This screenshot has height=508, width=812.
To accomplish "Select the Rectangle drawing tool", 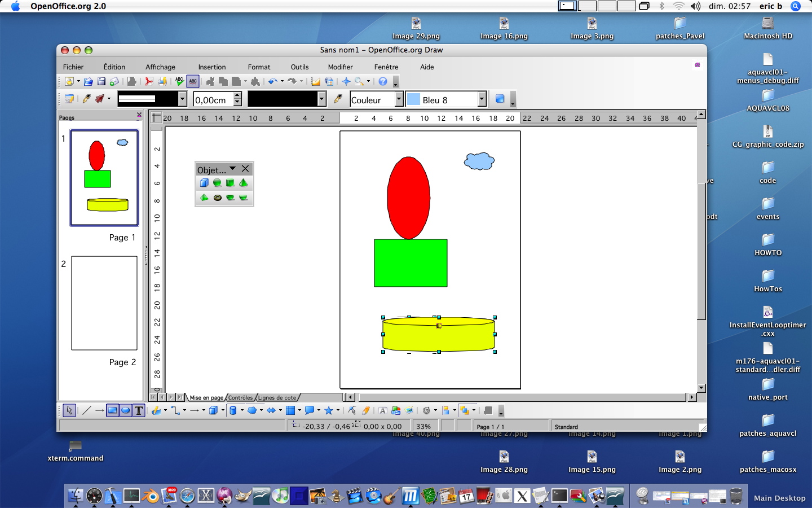I will point(112,410).
